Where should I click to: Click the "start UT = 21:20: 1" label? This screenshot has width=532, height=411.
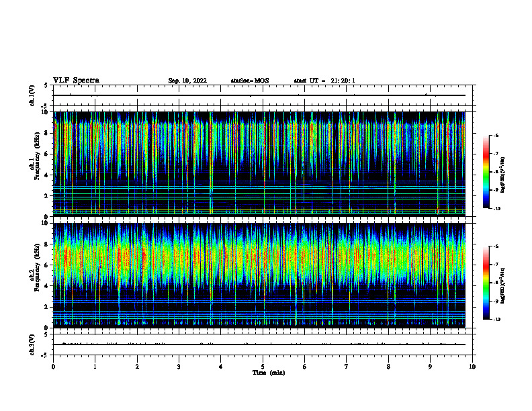324,81
